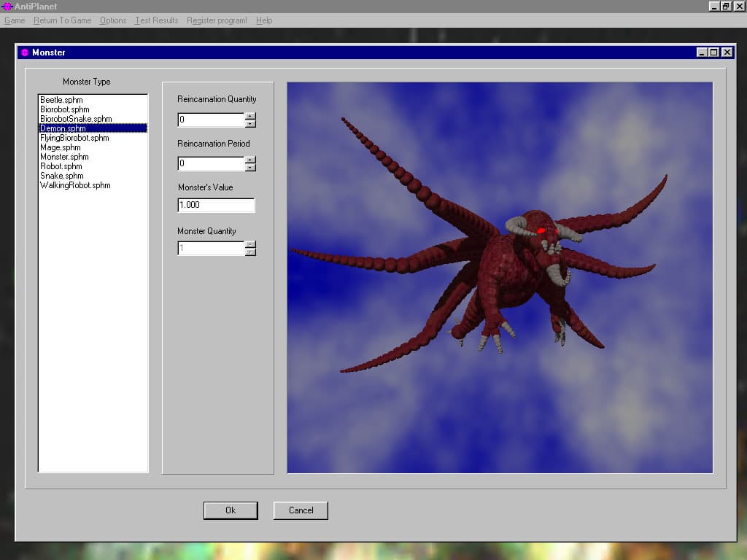Screen dimensions: 747x560
Task: Restore the AntiPlanet main window
Action: 725,6
